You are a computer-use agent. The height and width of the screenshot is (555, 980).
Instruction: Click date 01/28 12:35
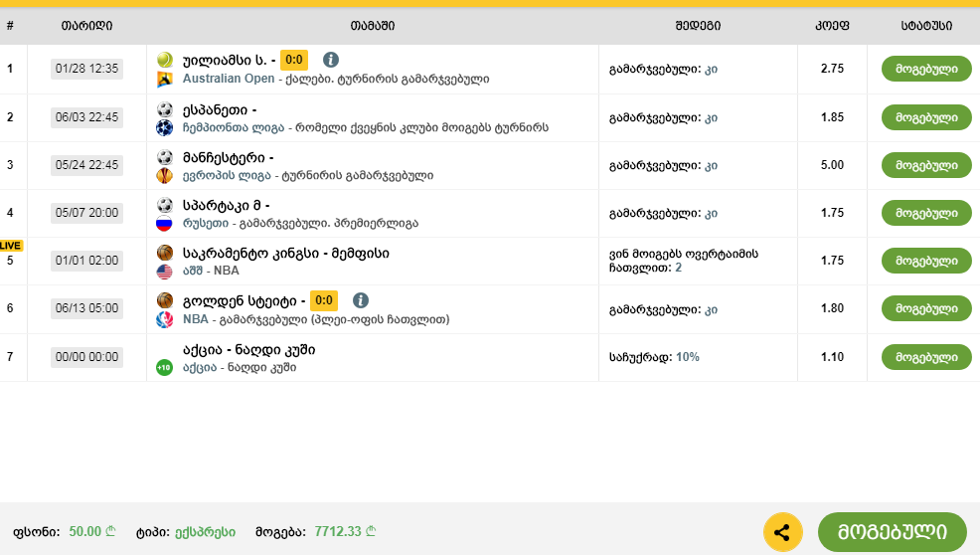click(x=86, y=69)
